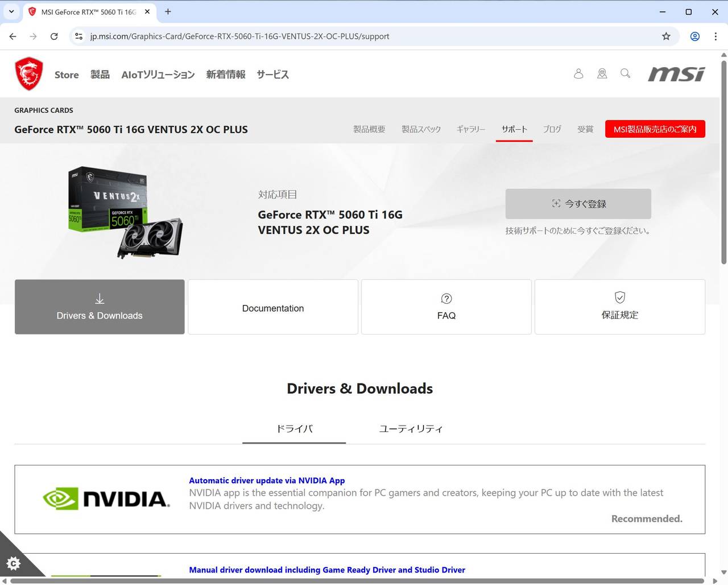Open the Store menu
The width and height of the screenshot is (728, 585).
click(67, 75)
